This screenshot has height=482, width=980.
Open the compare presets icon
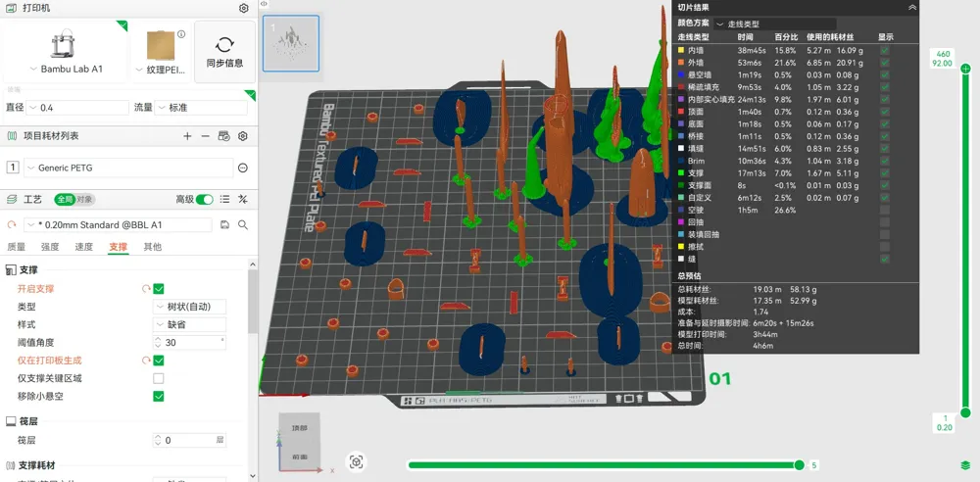(243, 200)
